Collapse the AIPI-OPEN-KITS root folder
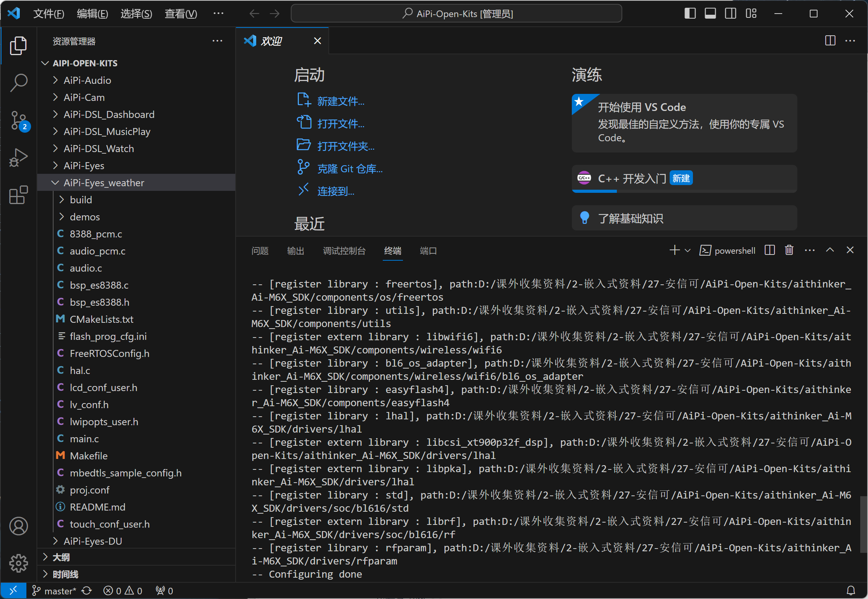The height and width of the screenshot is (599, 868). tap(137, 63)
